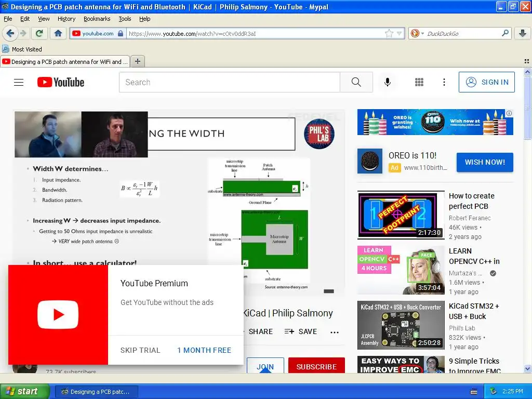532x399 pixels.
Task: Open the File menu
Action: coord(8,19)
